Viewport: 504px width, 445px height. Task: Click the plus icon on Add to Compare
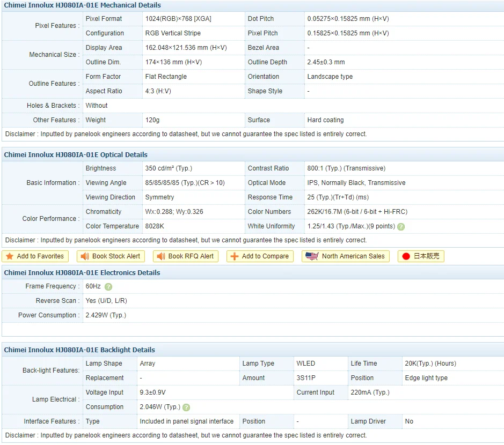(235, 256)
